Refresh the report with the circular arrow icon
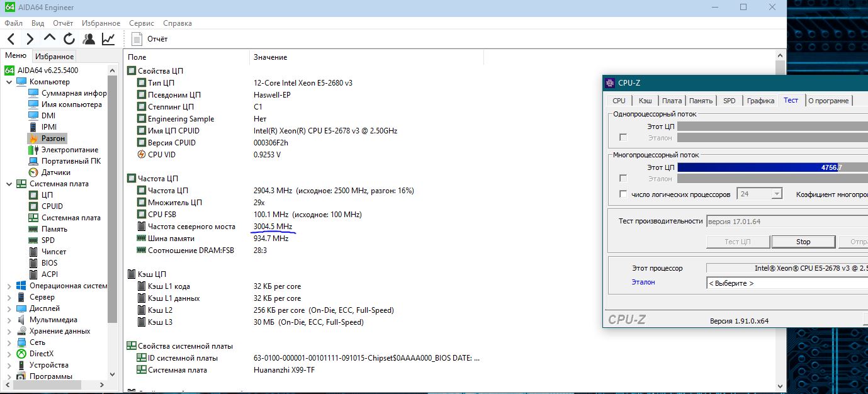This screenshot has height=394, width=868. click(69, 39)
